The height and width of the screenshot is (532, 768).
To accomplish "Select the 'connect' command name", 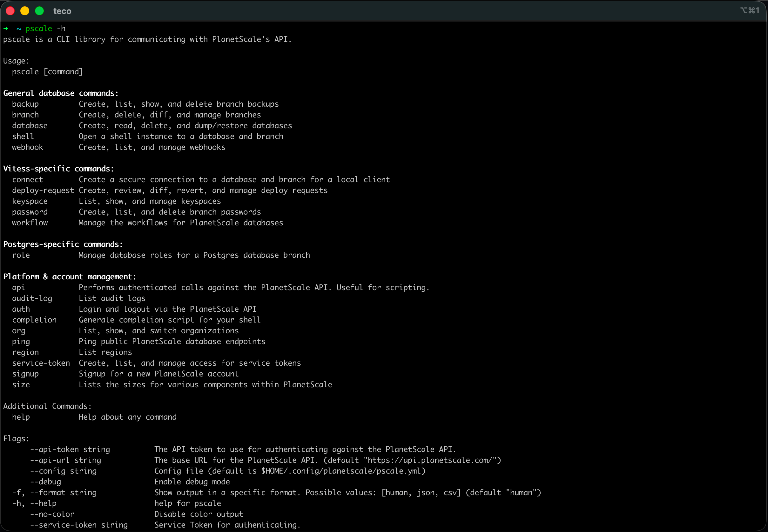I will tap(28, 180).
